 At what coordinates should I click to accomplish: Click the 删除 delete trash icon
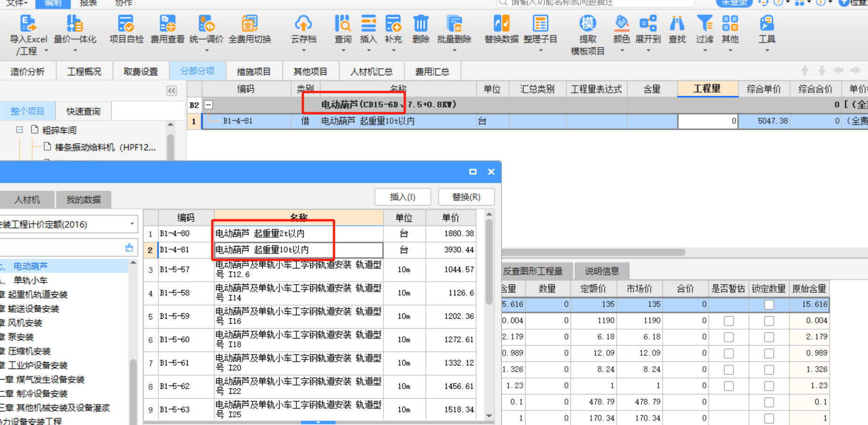(420, 23)
